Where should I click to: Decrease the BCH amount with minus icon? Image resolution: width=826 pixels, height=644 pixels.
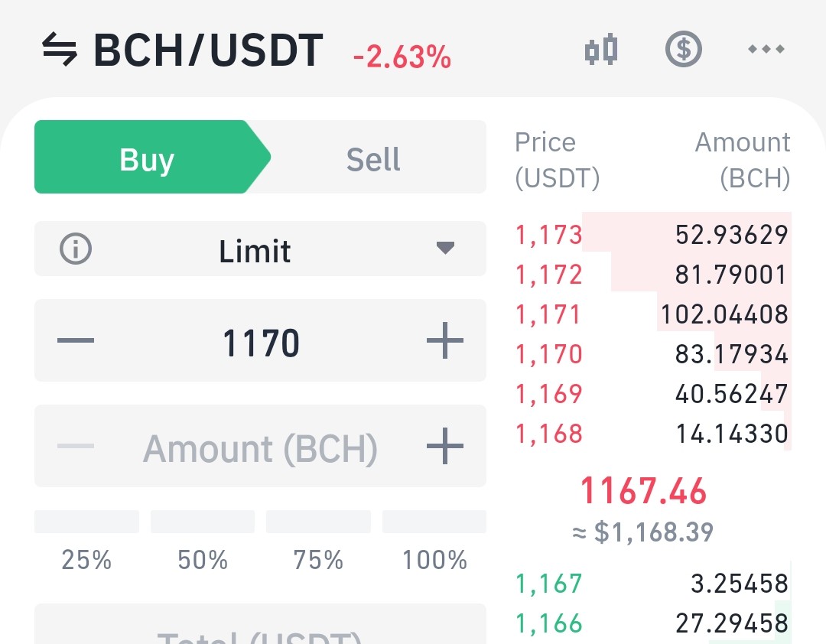pyautogui.click(x=75, y=446)
